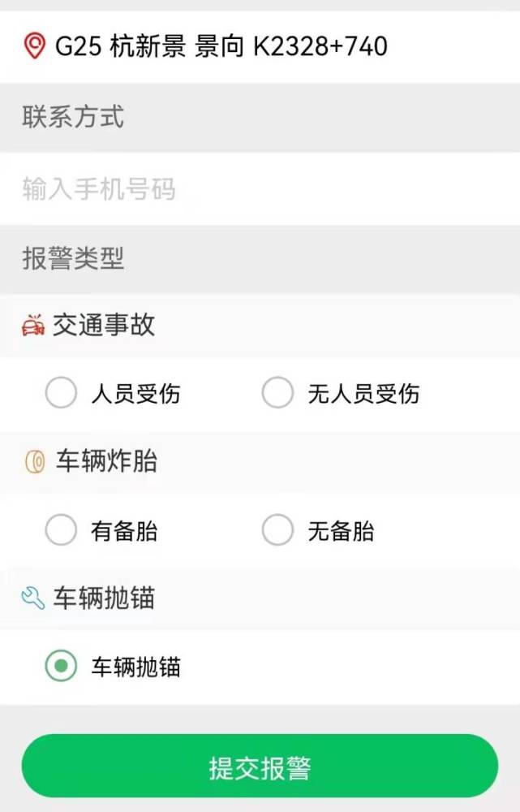Tap the 车辆抛锚 radio option label
This screenshot has height=812, width=520.
click(x=136, y=667)
